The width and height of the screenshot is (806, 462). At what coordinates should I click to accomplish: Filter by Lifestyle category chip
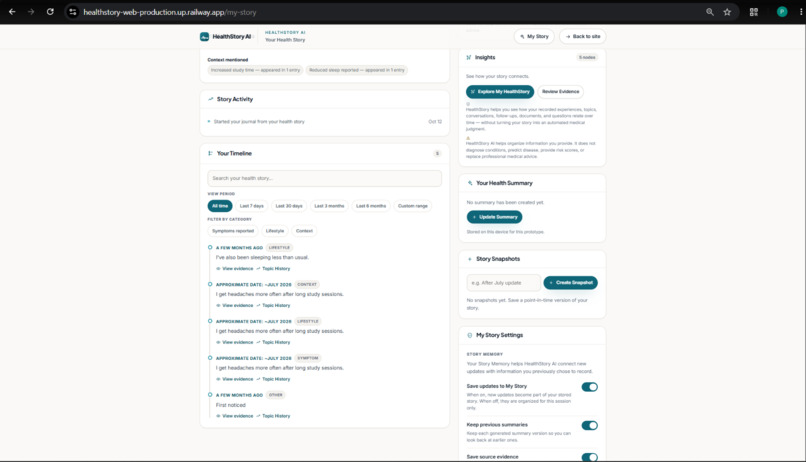(274, 231)
